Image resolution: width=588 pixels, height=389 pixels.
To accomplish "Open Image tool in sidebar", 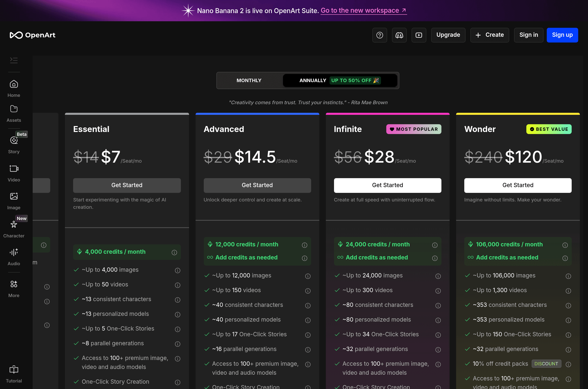I will click(x=14, y=201).
